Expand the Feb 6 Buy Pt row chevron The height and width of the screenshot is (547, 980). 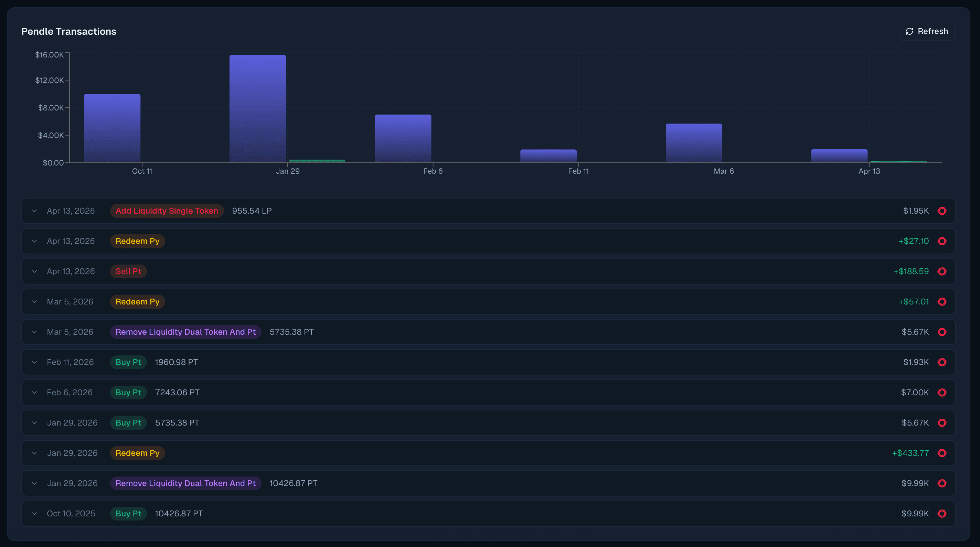point(34,393)
